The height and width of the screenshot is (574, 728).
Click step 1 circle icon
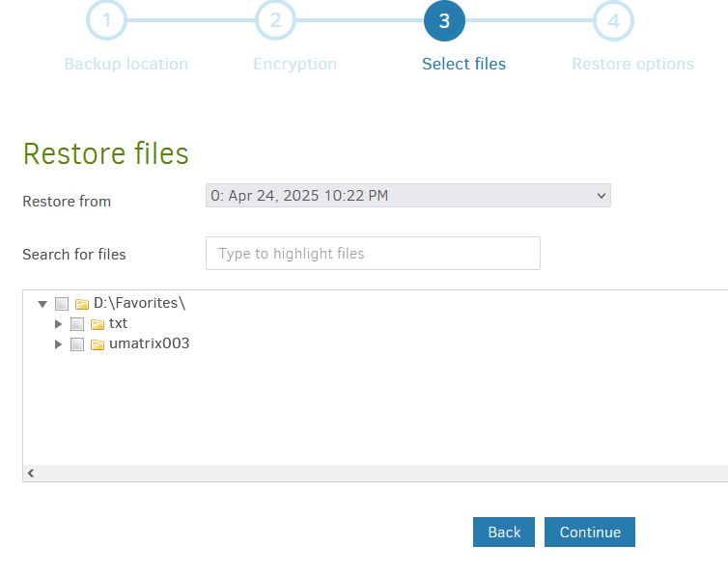coord(107,21)
